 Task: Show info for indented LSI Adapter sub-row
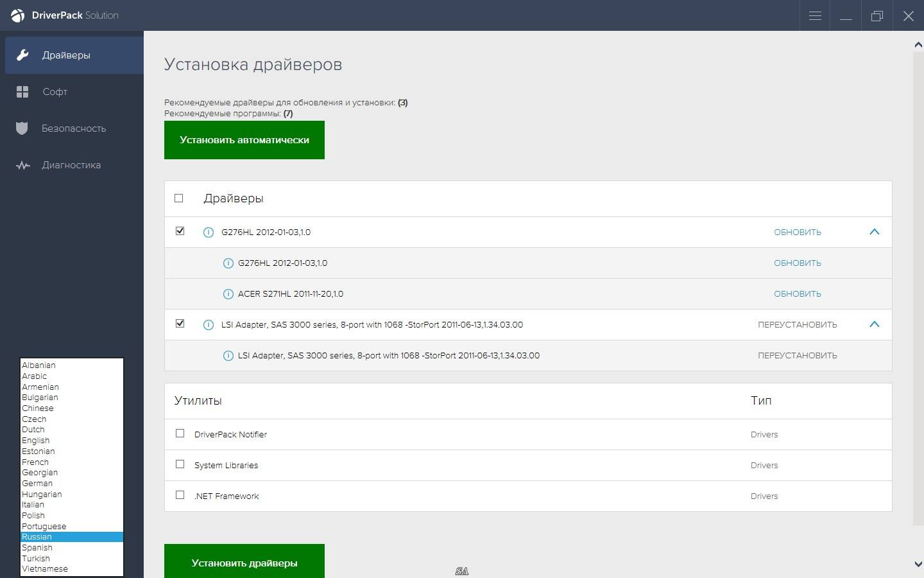click(x=228, y=356)
